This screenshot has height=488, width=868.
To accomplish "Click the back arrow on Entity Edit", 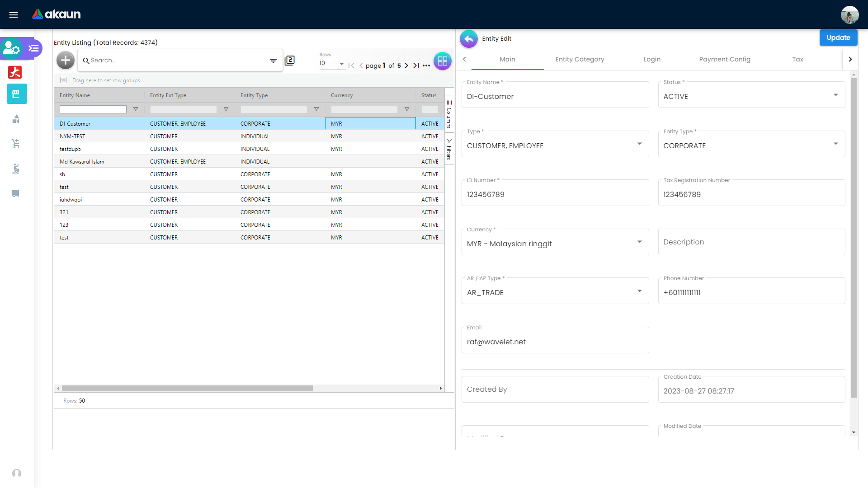I will pyautogui.click(x=468, y=39).
